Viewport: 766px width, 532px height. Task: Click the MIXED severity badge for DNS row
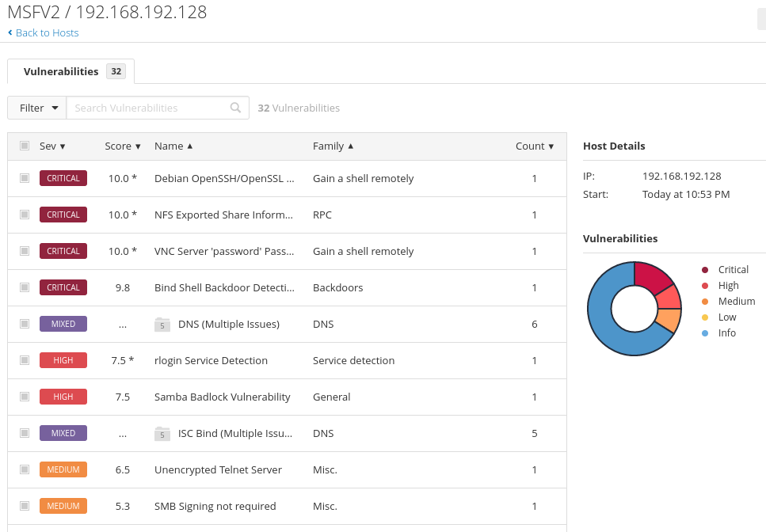[x=63, y=324]
